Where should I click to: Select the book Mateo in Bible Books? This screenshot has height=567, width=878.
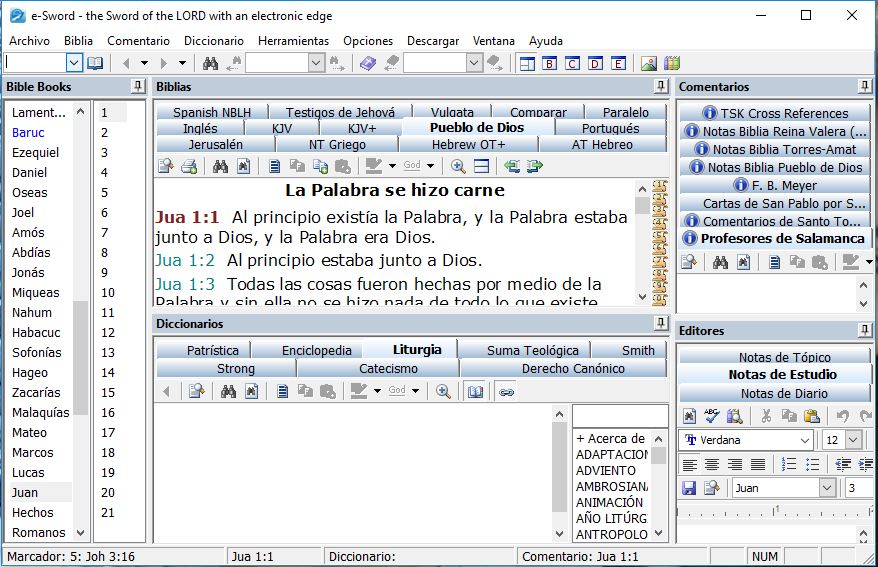(x=29, y=433)
